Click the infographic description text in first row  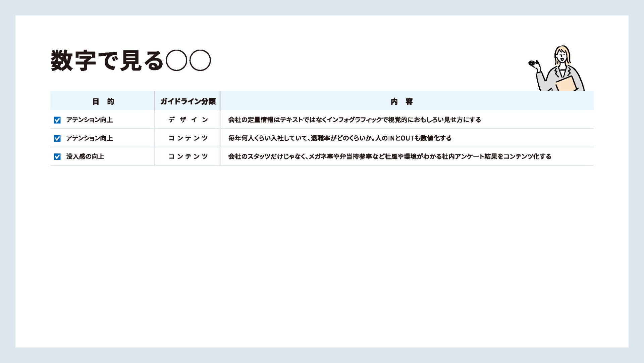tap(354, 120)
